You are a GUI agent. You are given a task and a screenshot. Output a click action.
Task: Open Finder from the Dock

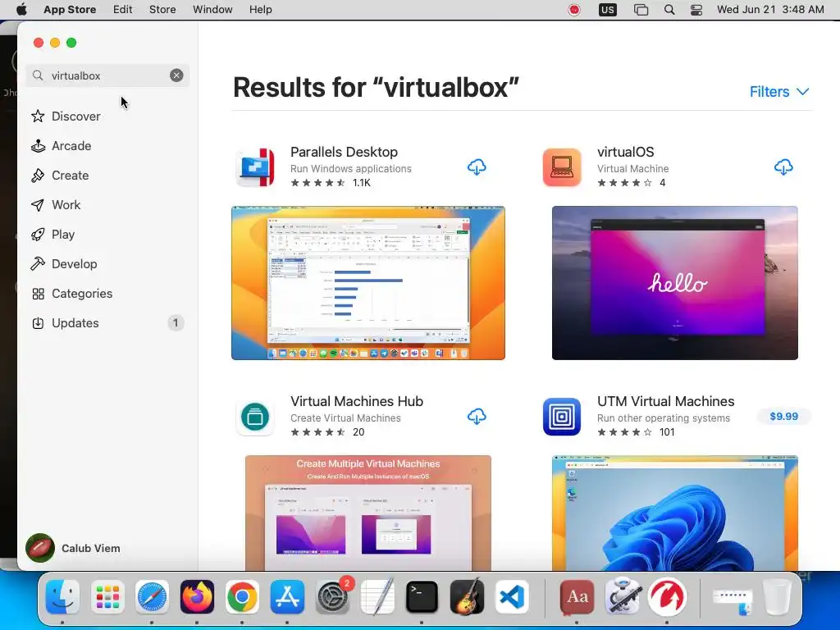[62, 597]
